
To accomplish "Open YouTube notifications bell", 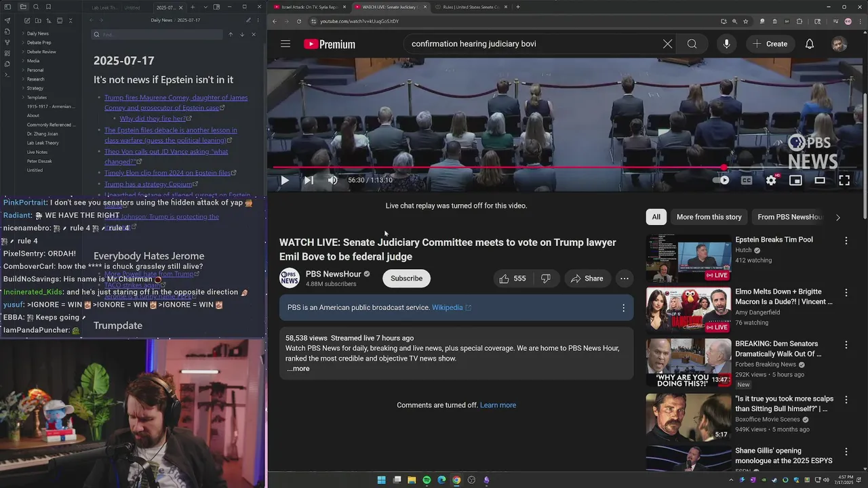I will click(810, 44).
